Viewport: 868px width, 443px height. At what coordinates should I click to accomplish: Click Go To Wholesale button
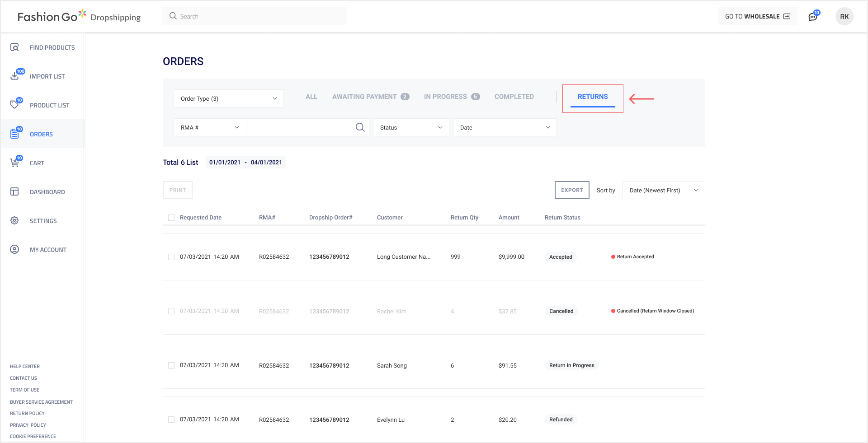click(x=757, y=17)
